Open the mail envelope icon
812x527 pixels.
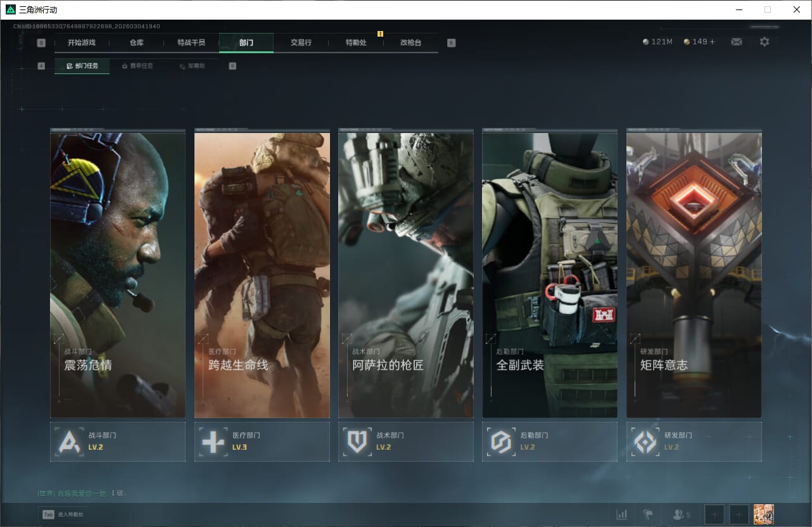coord(736,42)
